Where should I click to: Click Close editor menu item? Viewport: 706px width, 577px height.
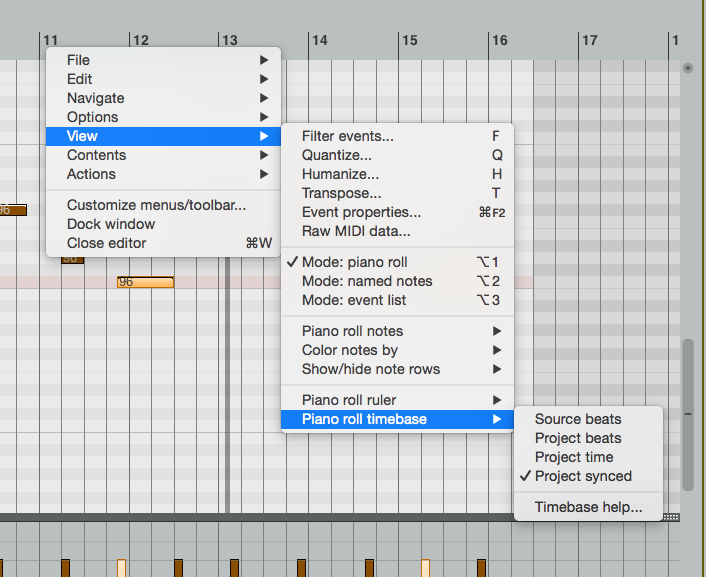coord(107,243)
